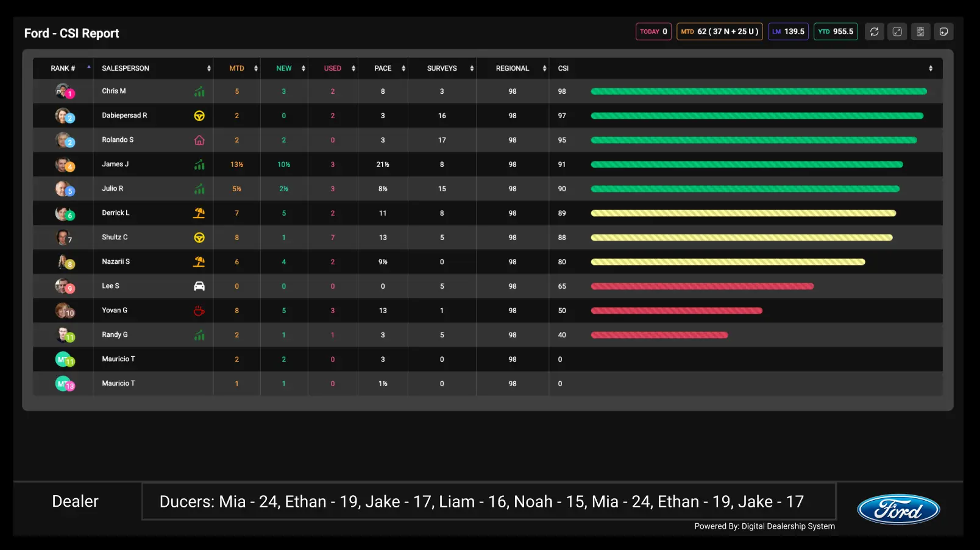Click the scrolling Ducers ticker text

point(481,501)
